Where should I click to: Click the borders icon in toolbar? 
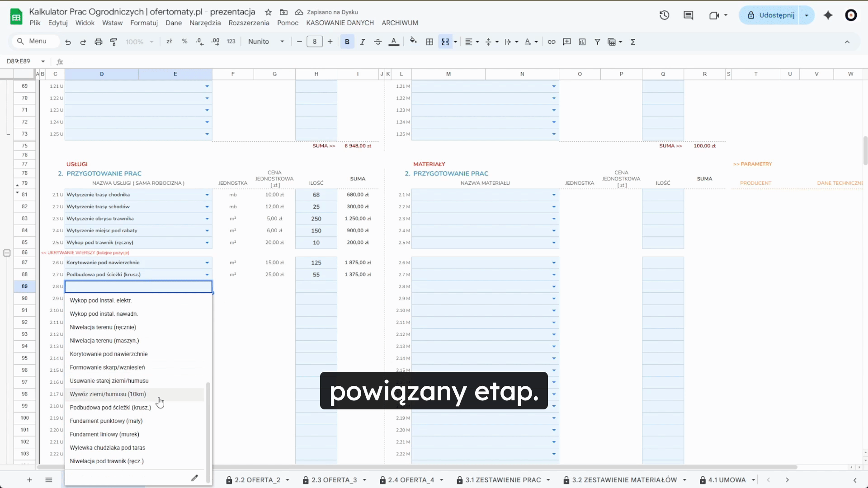click(429, 42)
